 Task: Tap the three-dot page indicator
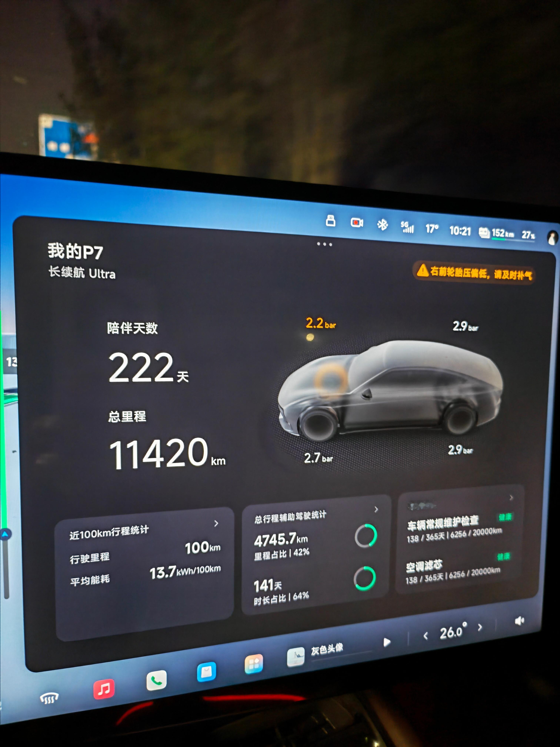tap(324, 244)
